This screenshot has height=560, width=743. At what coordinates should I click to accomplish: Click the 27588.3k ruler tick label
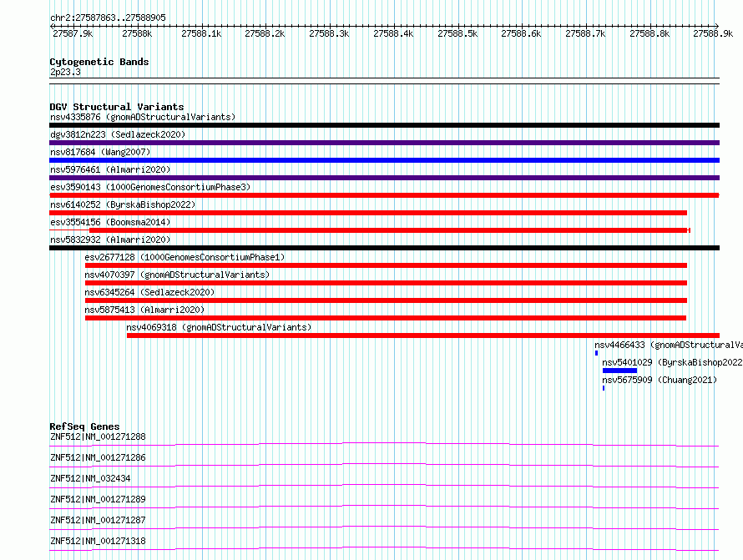[x=329, y=33]
